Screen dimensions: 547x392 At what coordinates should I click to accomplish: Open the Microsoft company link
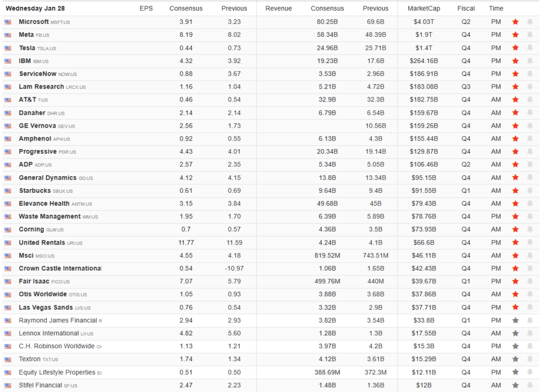coord(34,21)
